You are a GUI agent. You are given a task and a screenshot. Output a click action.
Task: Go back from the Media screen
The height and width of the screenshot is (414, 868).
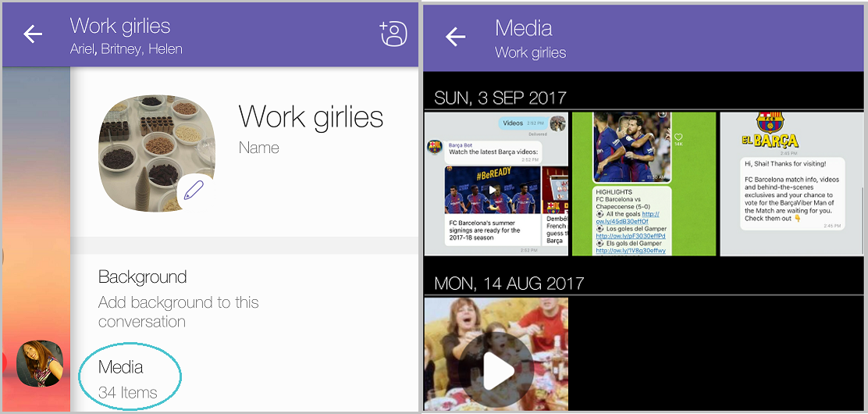click(456, 37)
